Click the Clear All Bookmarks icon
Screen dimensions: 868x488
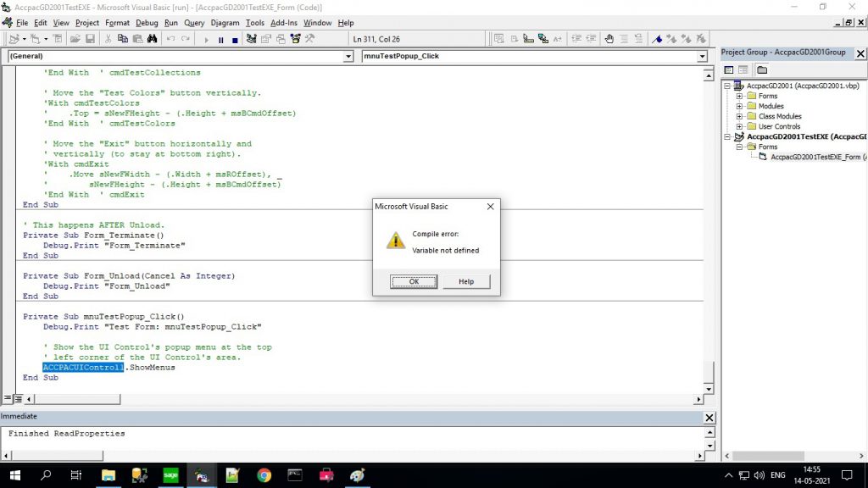point(701,39)
